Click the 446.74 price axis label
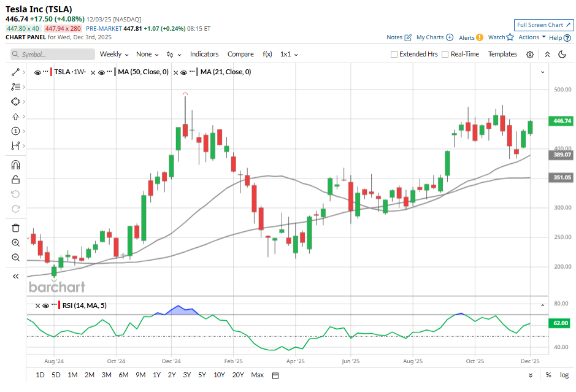This screenshot has width=576, height=392. (561, 121)
